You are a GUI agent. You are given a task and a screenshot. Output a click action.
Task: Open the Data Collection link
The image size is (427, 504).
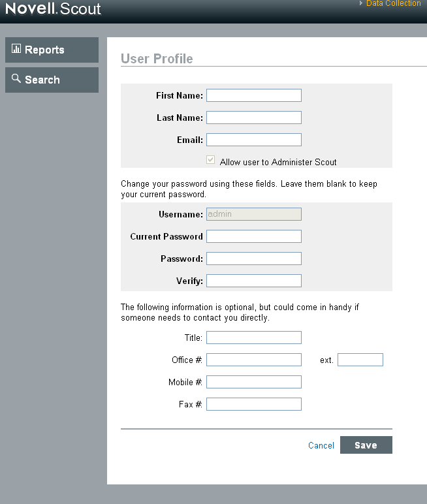click(393, 3)
